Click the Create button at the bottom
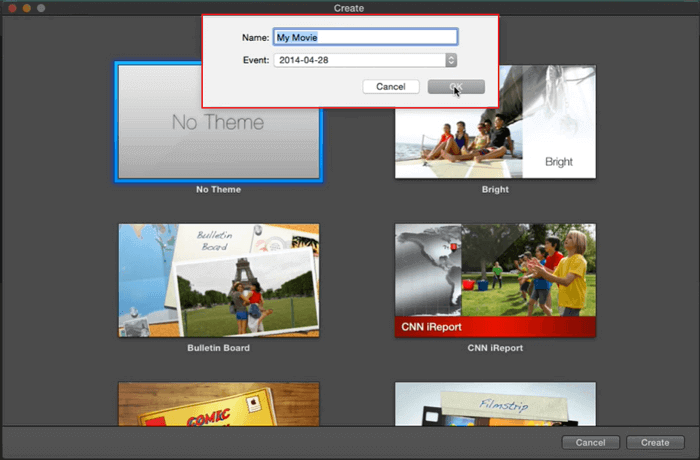700x460 pixels. click(x=655, y=442)
